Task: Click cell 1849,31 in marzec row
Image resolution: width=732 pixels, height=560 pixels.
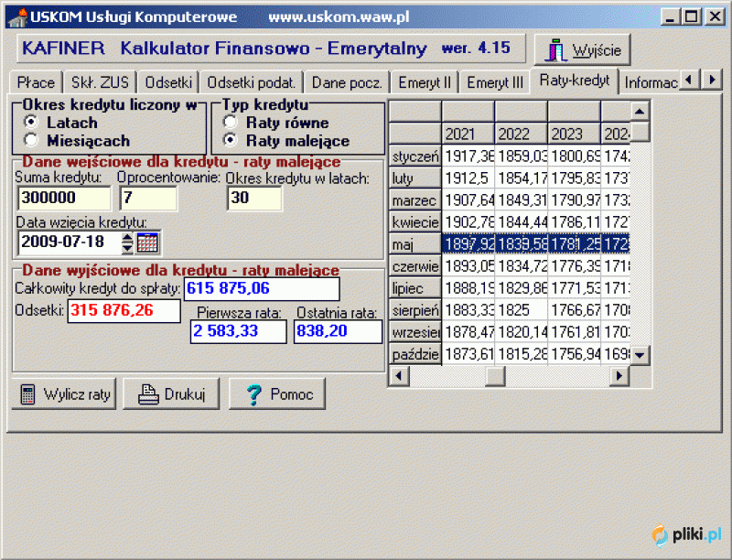Action: pos(522,200)
